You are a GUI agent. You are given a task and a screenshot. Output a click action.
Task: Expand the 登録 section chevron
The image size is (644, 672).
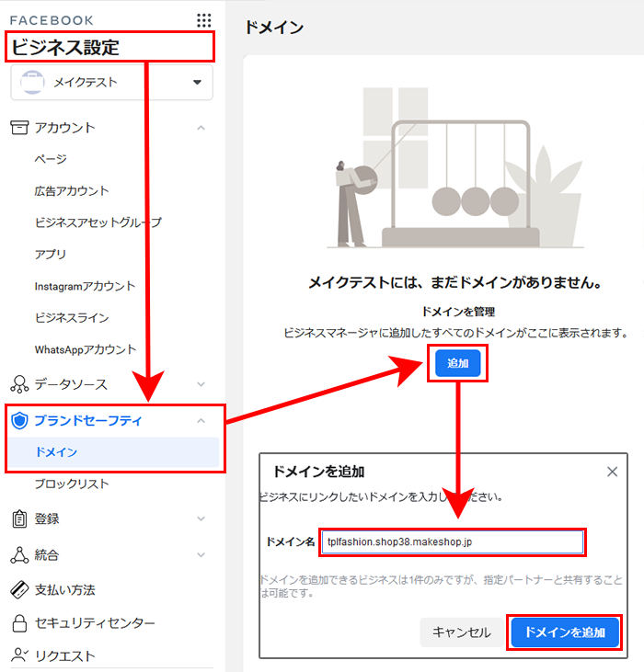click(x=201, y=518)
